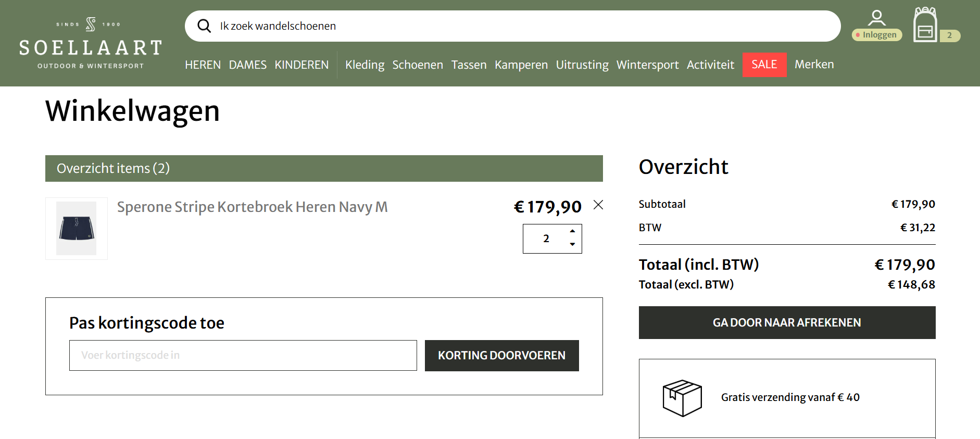
Task: Increase quantity with the up arrow
Action: 572,231
